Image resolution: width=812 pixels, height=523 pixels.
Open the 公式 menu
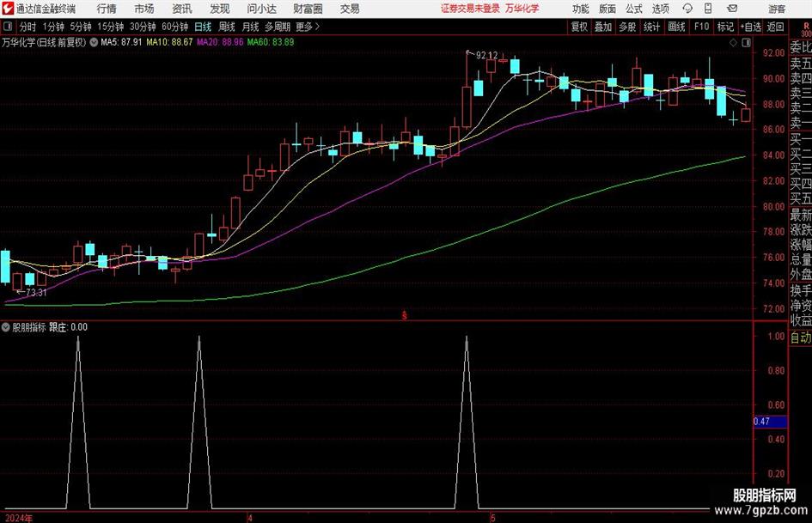[634, 9]
